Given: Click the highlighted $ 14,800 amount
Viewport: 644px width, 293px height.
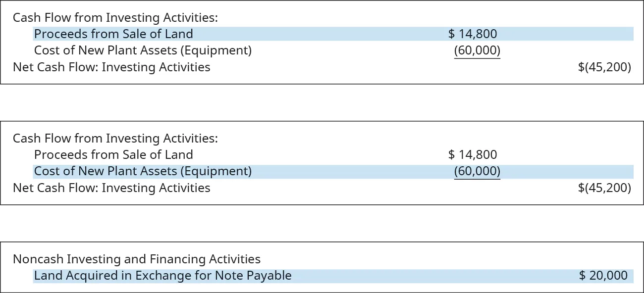Looking at the screenshot, I should click(473, 34).
